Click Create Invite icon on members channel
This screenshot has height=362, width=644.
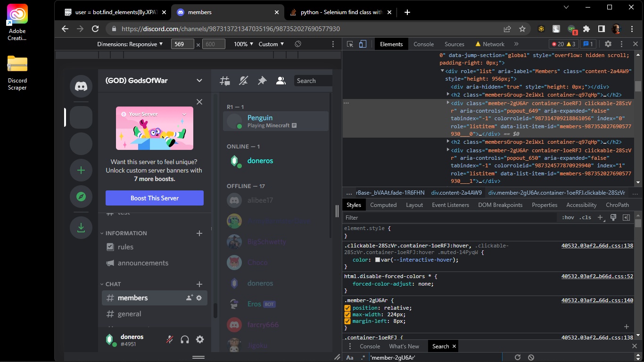point(189,298)
